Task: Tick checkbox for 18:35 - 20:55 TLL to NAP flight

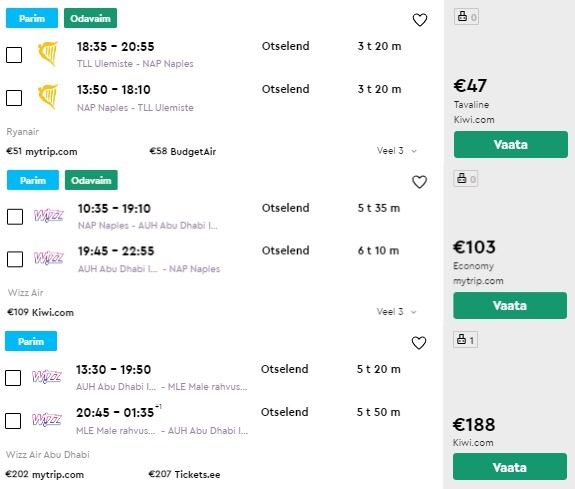Action: tap(14, 55)
